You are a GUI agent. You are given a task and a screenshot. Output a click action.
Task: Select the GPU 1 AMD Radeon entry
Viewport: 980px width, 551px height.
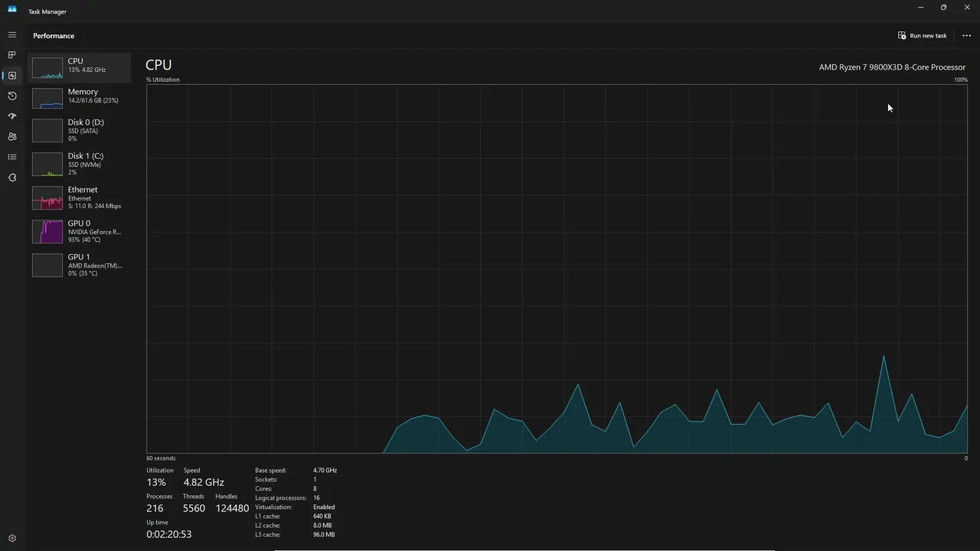[x=80, y=265]
